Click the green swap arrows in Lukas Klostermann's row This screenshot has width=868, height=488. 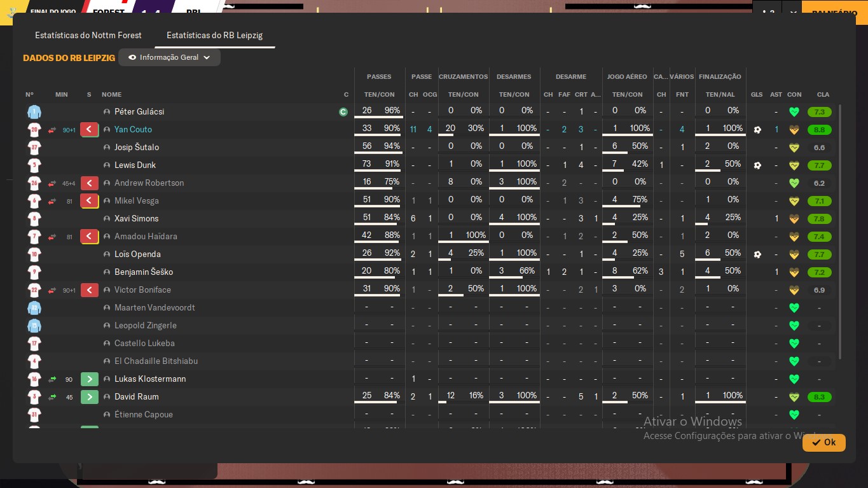click(52, 379)
